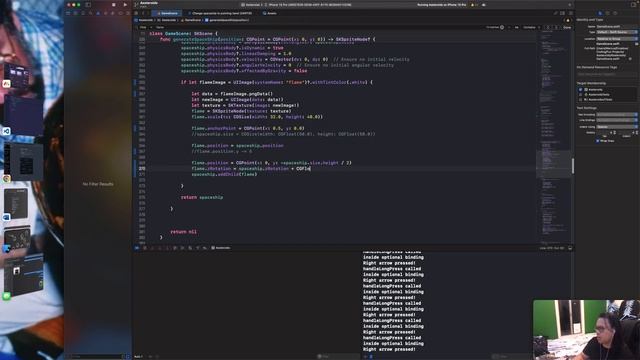Click the Name field in the file inspector
This screenshot has width=640, height=360.
617,27
